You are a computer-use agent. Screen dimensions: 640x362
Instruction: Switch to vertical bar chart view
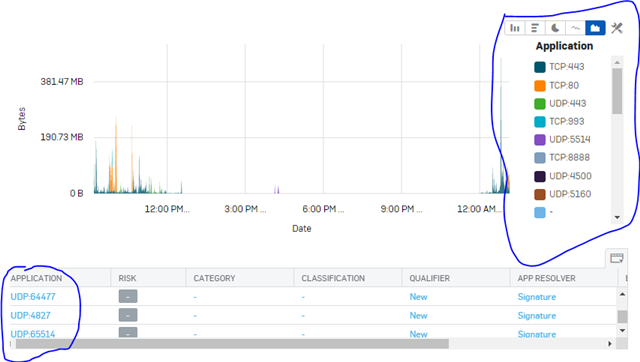click(515, 28)
